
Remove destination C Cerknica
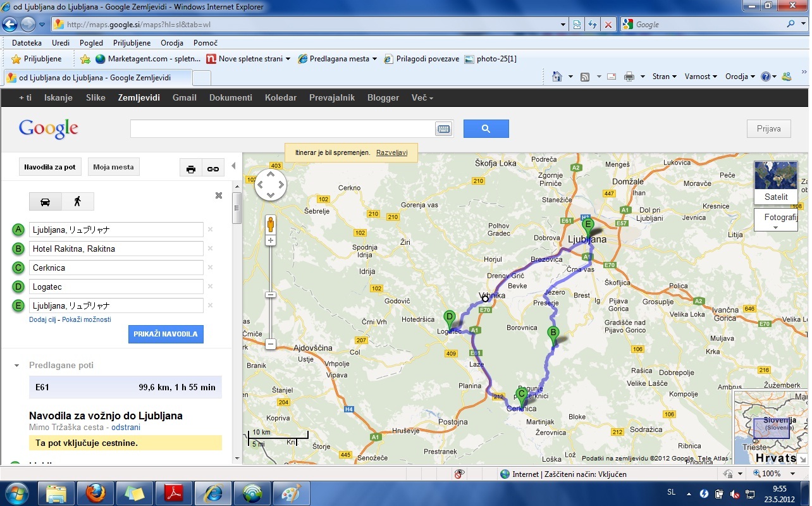[x=211, y=268]
